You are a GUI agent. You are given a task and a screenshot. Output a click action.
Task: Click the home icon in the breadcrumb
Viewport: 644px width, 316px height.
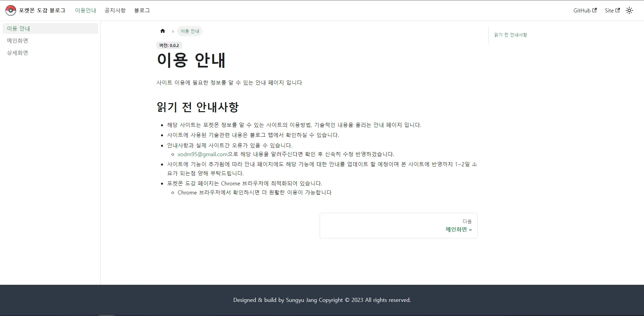click(x=163, y=31)
